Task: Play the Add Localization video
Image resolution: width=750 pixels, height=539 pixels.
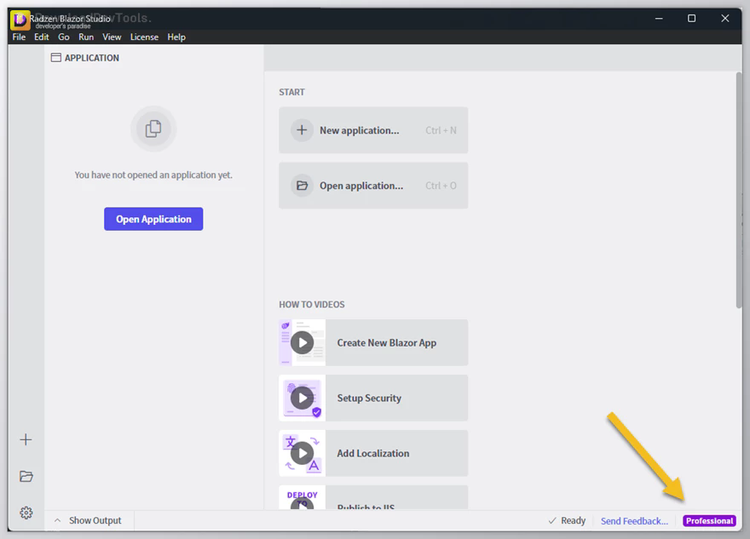Action: 302,453
